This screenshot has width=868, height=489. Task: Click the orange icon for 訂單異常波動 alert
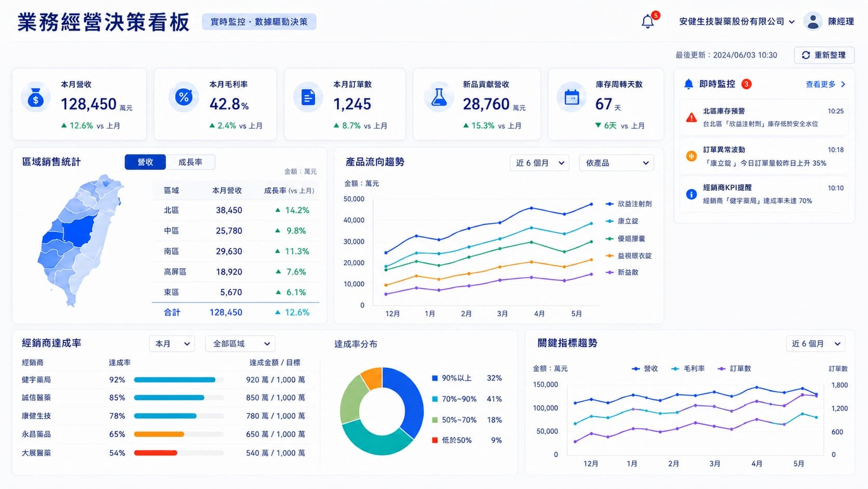click(691, 156)
